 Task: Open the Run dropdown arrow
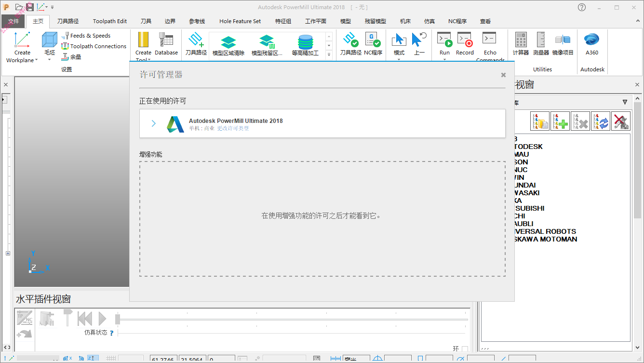pos(444,60)
